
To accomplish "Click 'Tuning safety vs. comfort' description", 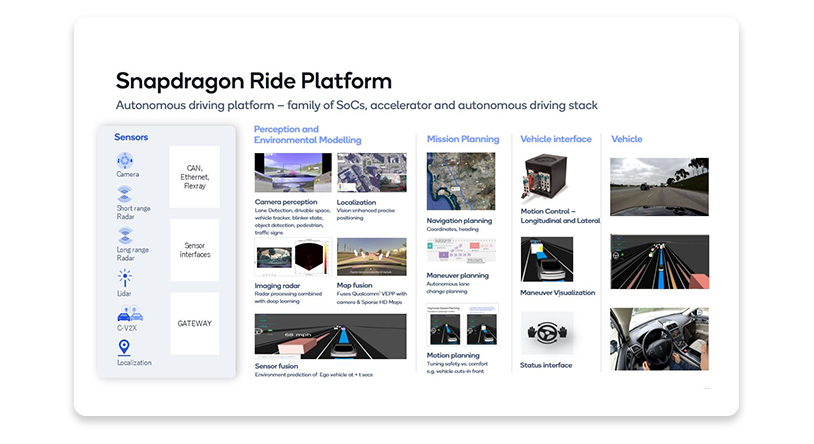I will [x=457, y=364].
